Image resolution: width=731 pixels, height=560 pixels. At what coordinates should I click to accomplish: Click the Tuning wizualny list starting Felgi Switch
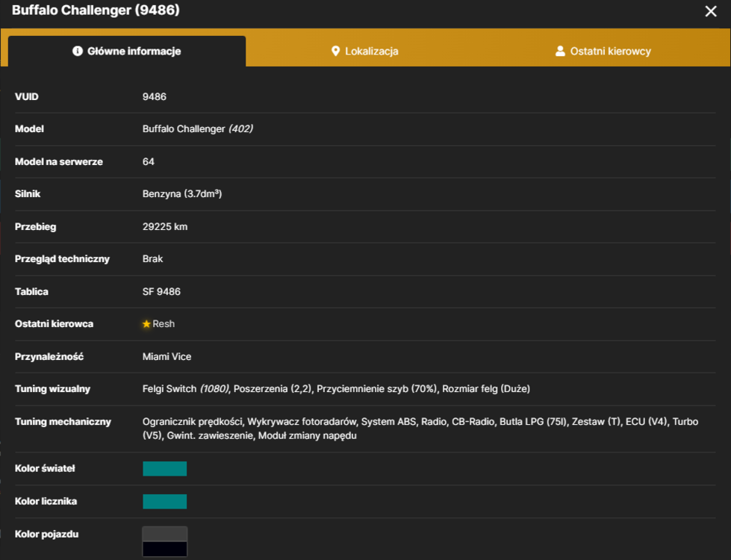[x=336, y=388]
